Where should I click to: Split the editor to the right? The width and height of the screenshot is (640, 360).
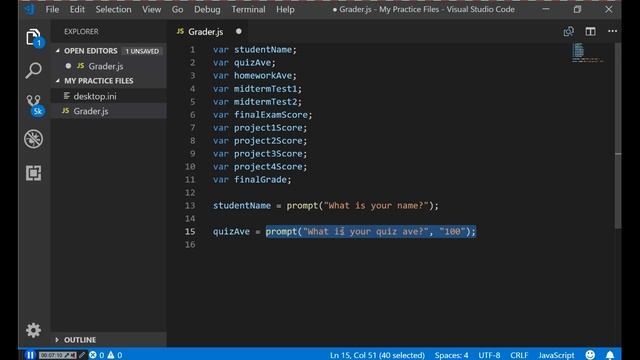pyautogui.click(x=590, y=31)
